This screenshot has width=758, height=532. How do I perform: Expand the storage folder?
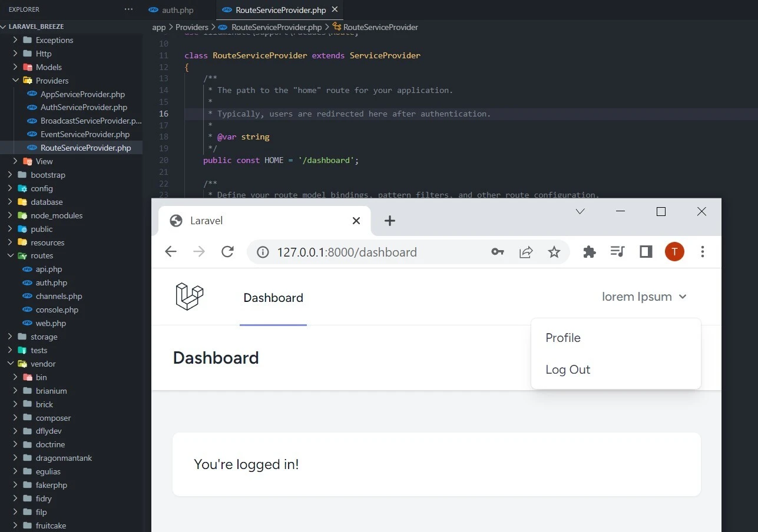coord(11,336)
